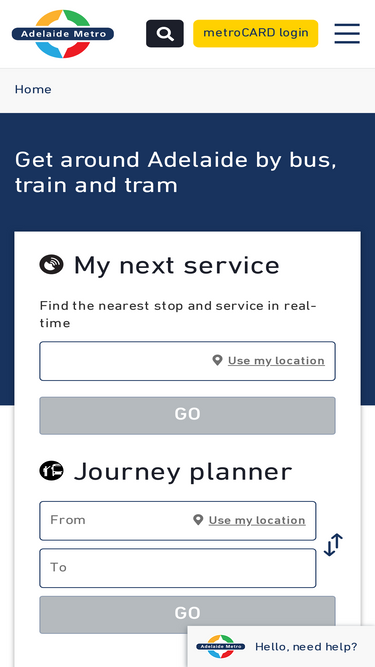
Task: Open the hamburger navigation menu
Action: pos(347,34)
